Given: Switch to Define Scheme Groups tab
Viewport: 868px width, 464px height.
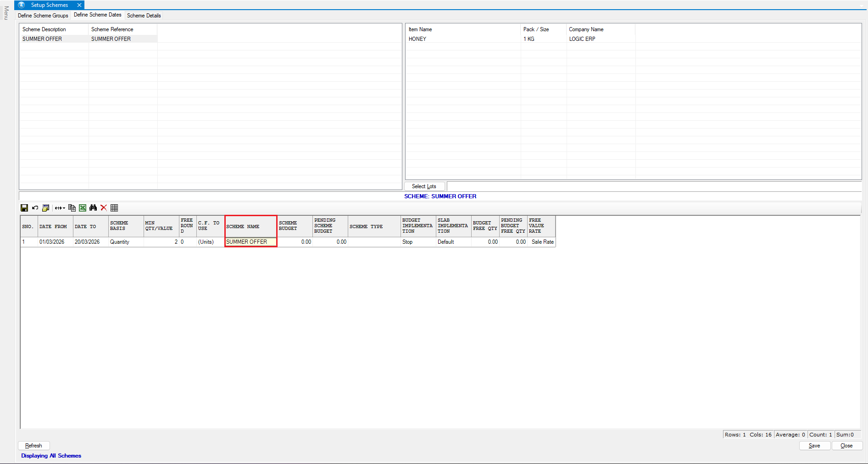Looking at the screenshot, I should click(x=43, y=16).
